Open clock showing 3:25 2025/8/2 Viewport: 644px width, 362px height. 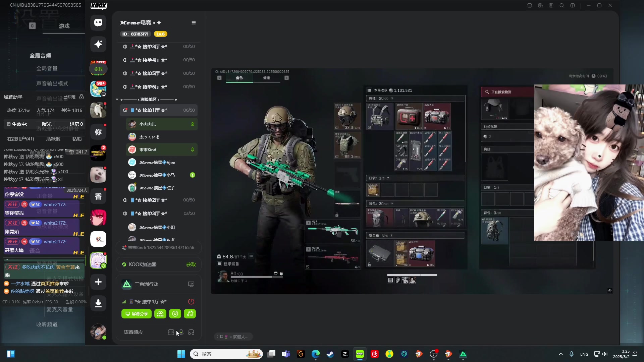click(621, 354)
